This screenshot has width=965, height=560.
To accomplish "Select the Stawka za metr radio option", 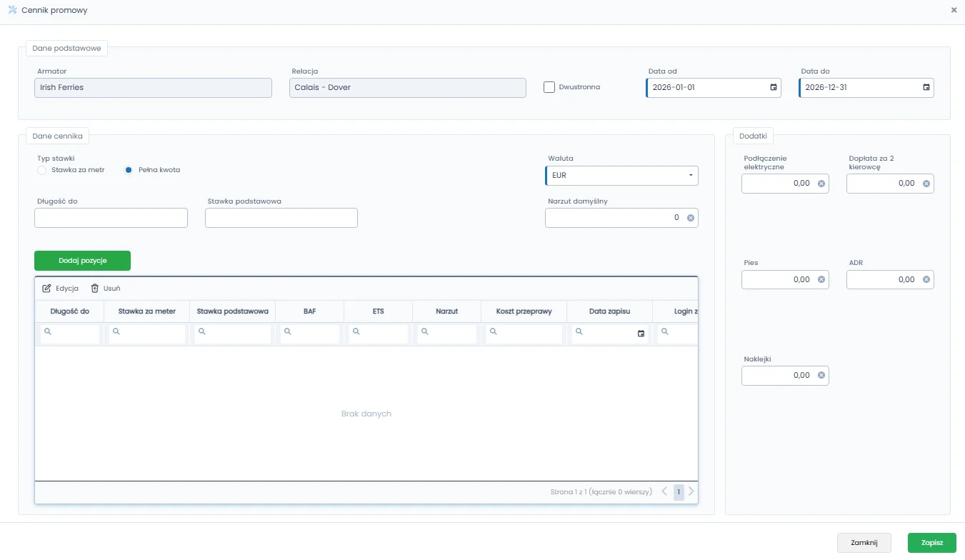I will tap(41, 170).
